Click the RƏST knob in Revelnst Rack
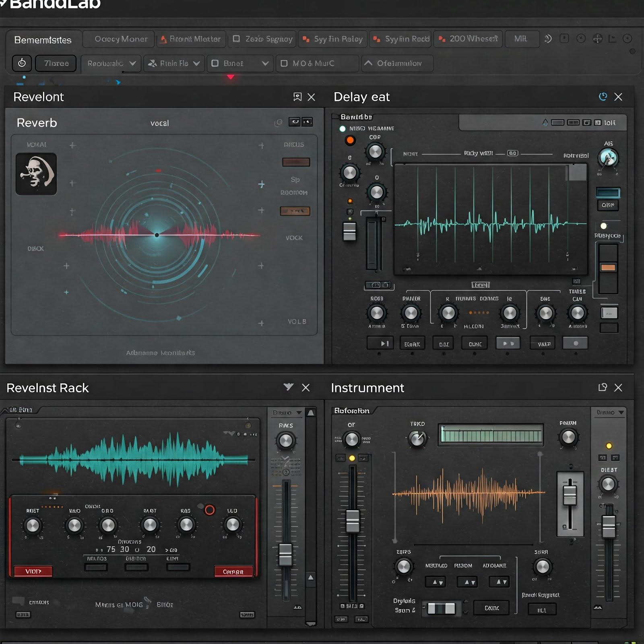Screen dimensions: 644x644 click(32, 525)
